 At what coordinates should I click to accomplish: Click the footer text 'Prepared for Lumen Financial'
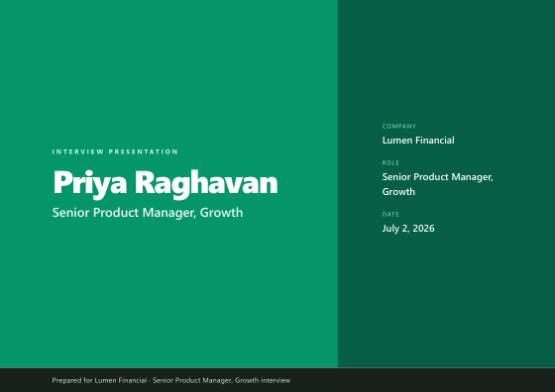click(99, 380)
